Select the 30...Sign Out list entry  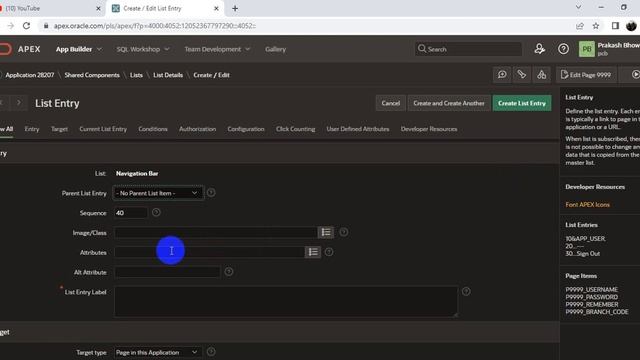coord(582,253)
